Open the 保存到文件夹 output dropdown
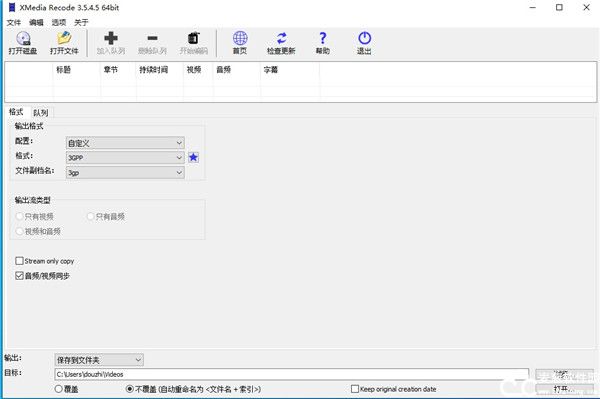 coord(99,360)
